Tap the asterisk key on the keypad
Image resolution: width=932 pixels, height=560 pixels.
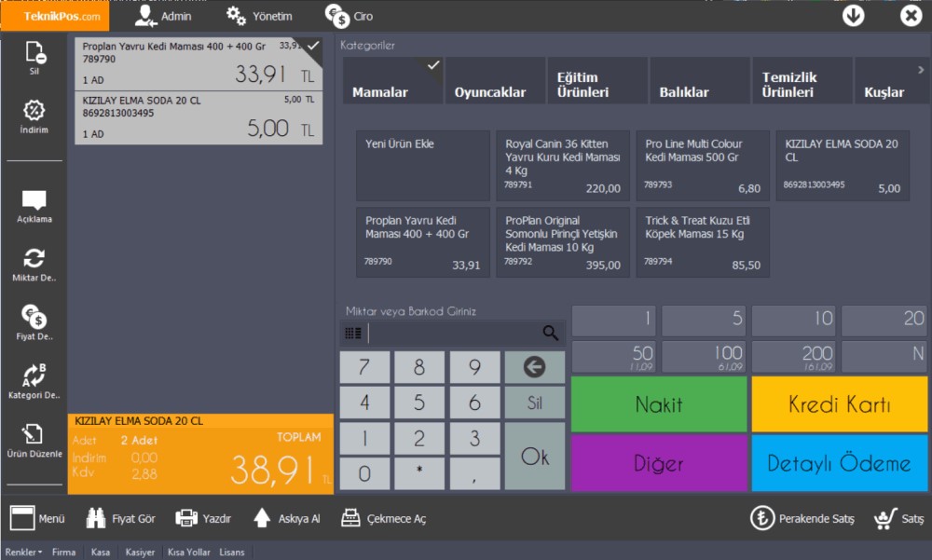(419, 473)
